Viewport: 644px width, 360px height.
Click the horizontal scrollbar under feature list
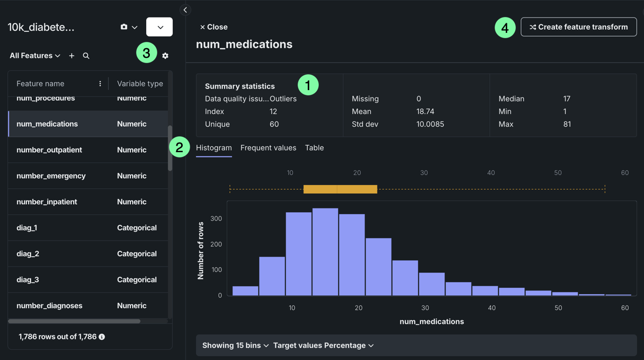(x=74, y=321)
